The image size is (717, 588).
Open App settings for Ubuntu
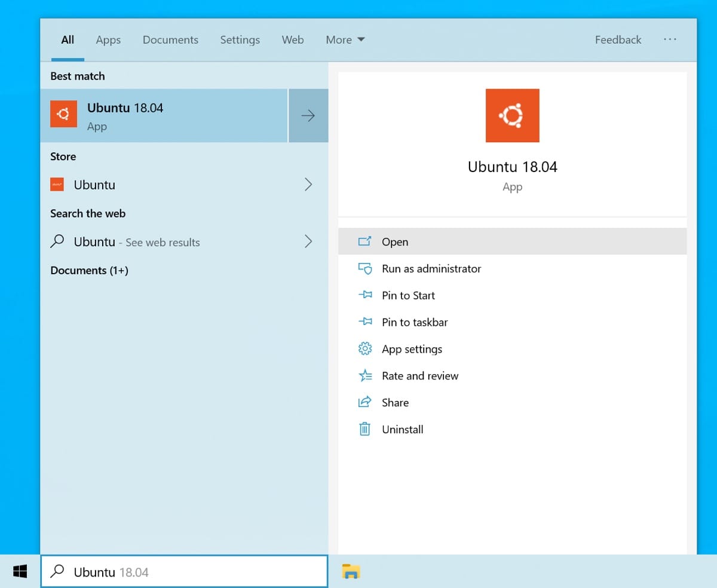pyautogui.click(x=512, y=349)
